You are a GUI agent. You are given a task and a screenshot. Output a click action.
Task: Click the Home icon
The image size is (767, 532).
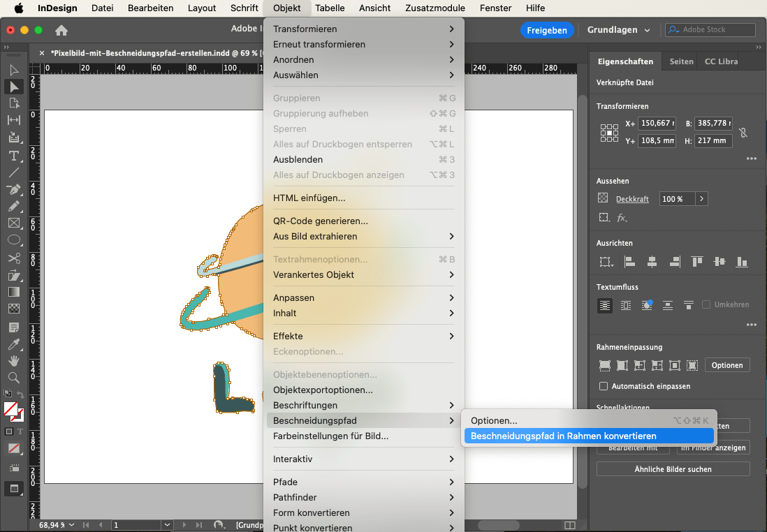(61, 30)
